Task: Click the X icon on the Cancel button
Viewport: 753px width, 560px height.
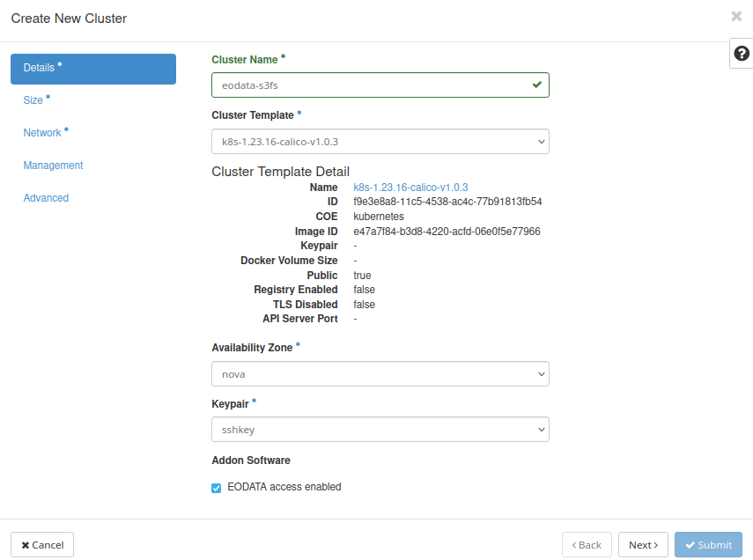Action: point(25,544)
